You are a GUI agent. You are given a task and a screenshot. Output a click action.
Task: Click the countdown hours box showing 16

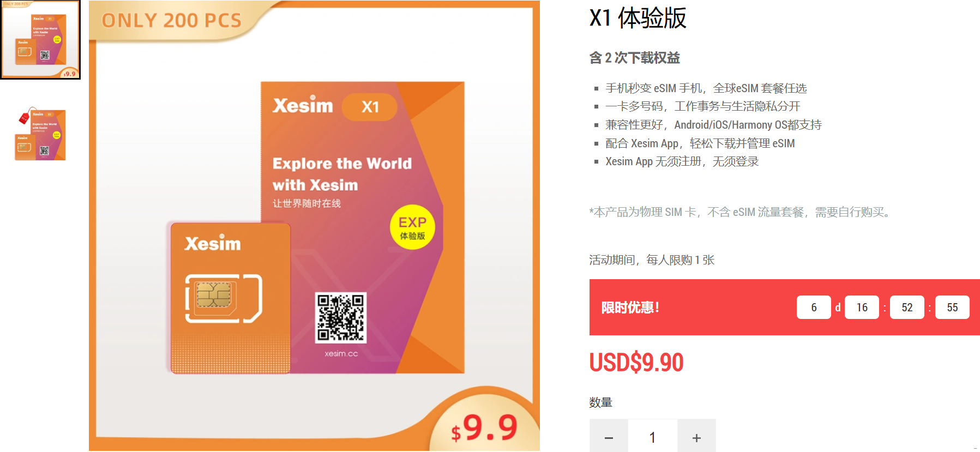pyautogui.click(x=862, y=308)
